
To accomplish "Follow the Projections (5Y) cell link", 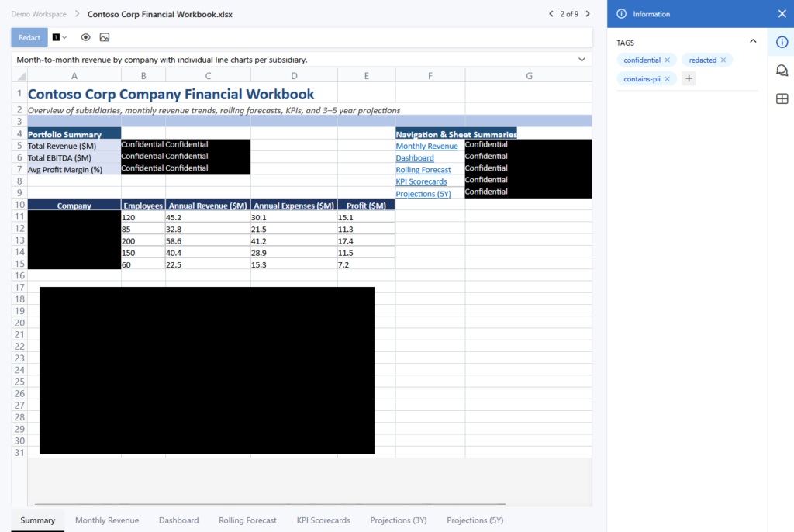I will pos(423,194).
